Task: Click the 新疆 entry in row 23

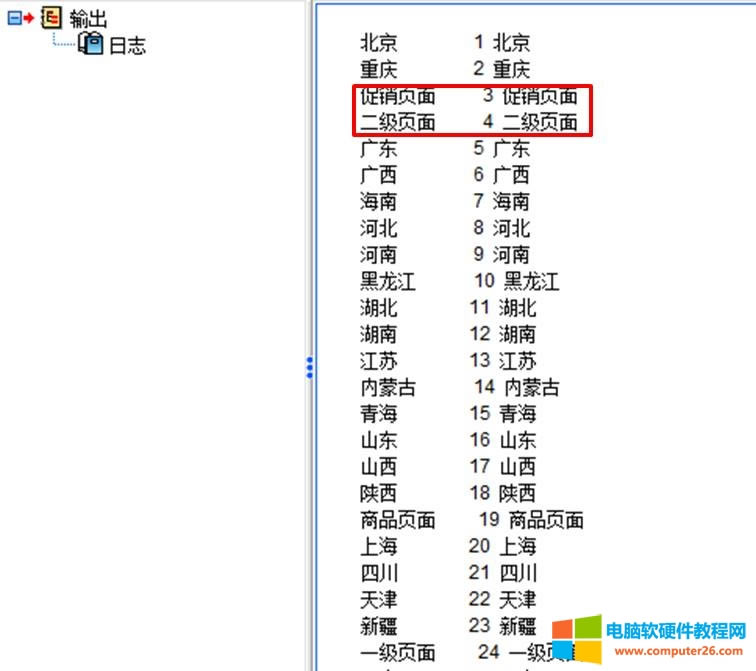Action: pos(379,626)
